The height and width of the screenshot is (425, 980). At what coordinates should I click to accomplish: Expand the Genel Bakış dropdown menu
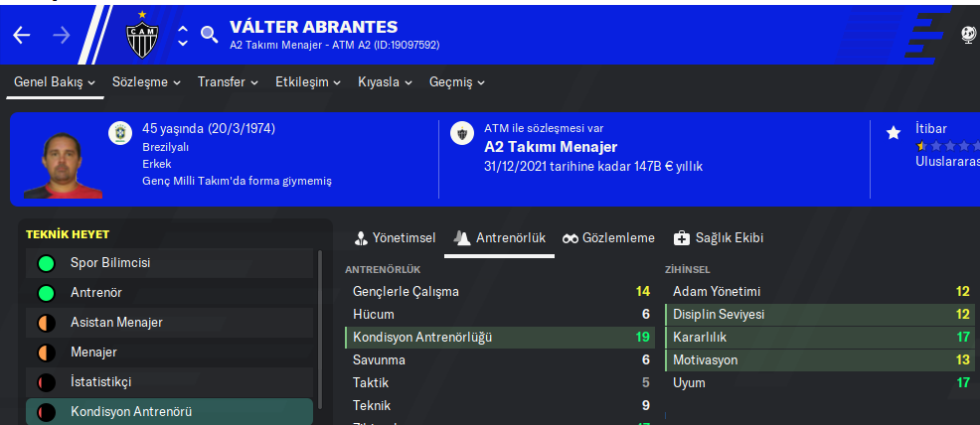point(56,81)
